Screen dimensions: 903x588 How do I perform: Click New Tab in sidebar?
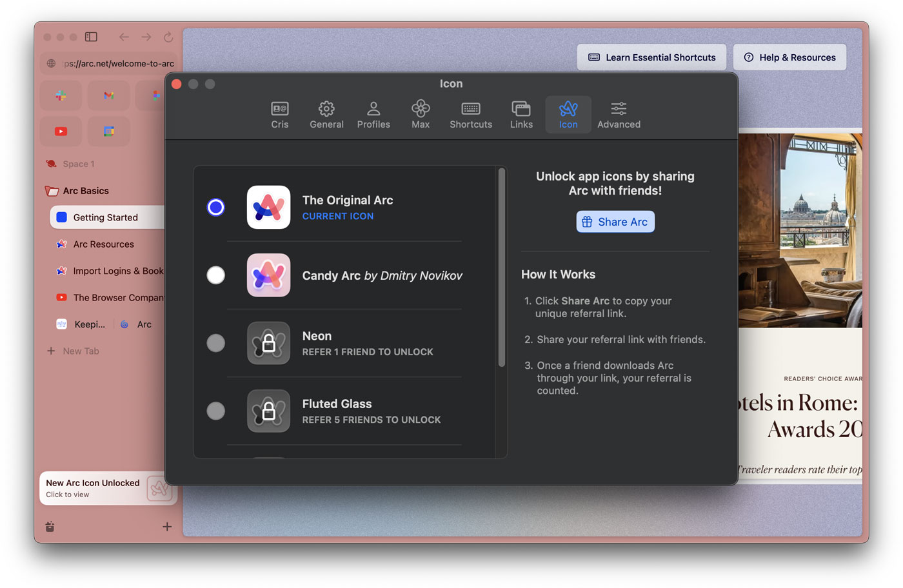click(x=74, y=351)
